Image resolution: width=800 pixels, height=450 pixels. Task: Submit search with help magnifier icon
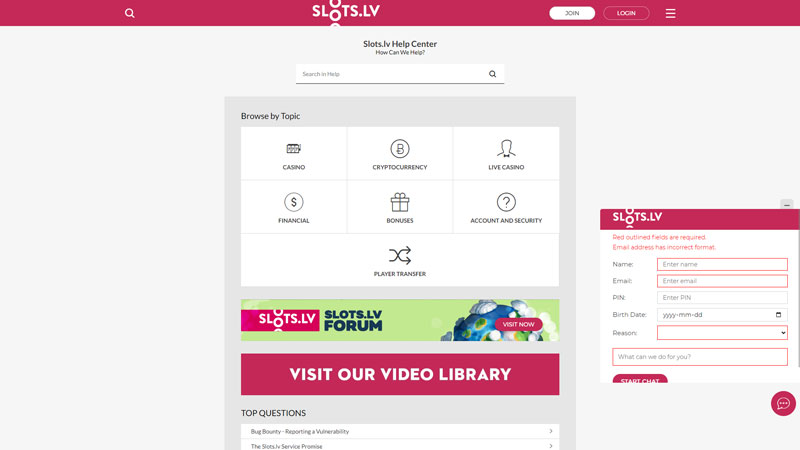coord(492,74)
